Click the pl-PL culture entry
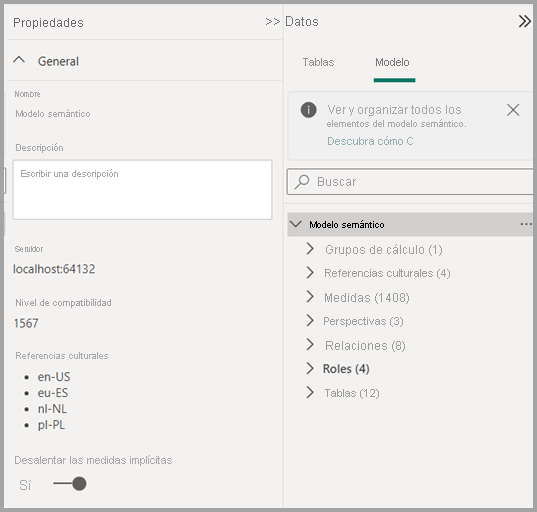This screenshot has width=537, height=512. (x=51, y=425)
